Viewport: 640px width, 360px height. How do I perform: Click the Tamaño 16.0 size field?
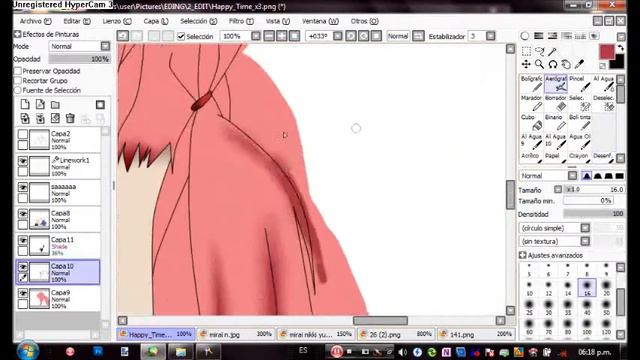(594, 189)
